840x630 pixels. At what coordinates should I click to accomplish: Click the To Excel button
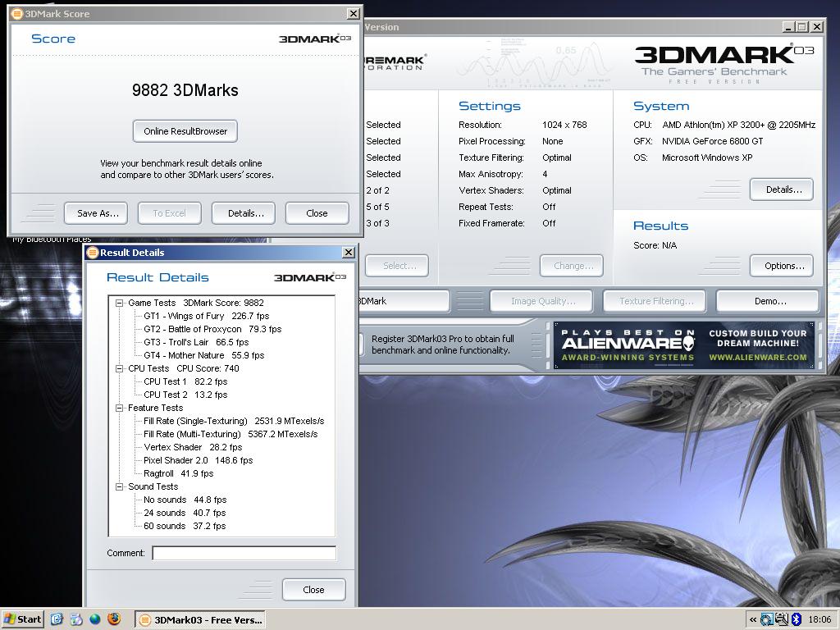pyautogui.click(x=169, y=213)
